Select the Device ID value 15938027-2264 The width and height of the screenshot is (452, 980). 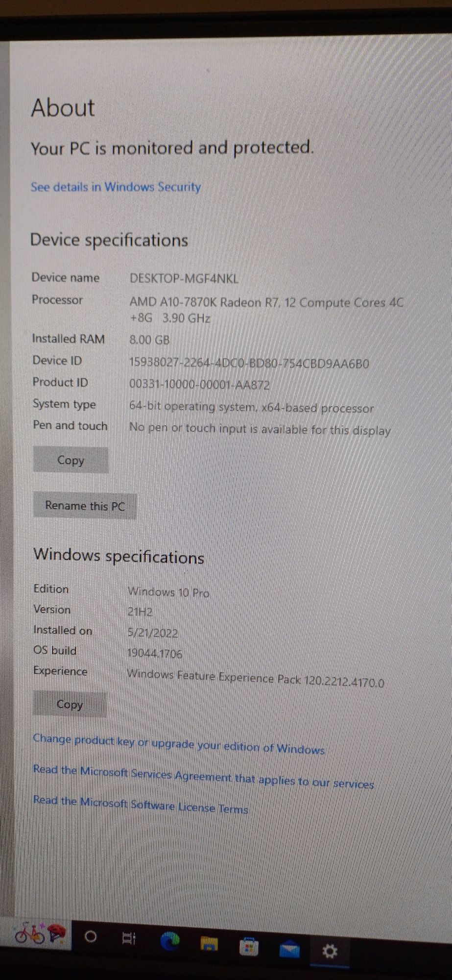coord(249,363)
